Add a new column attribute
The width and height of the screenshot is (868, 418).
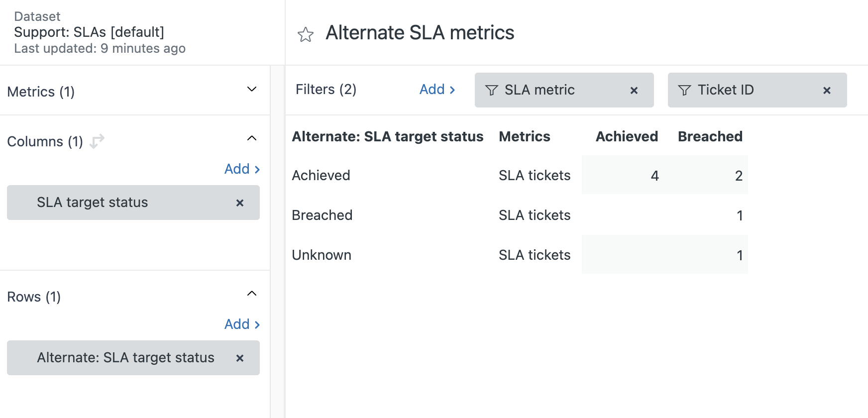(x=242, y=169)
